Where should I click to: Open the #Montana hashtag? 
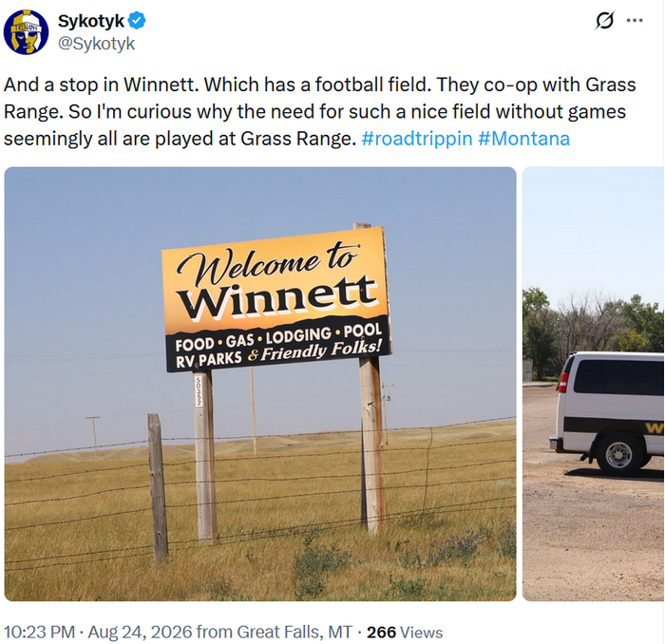tap(523, 139)
